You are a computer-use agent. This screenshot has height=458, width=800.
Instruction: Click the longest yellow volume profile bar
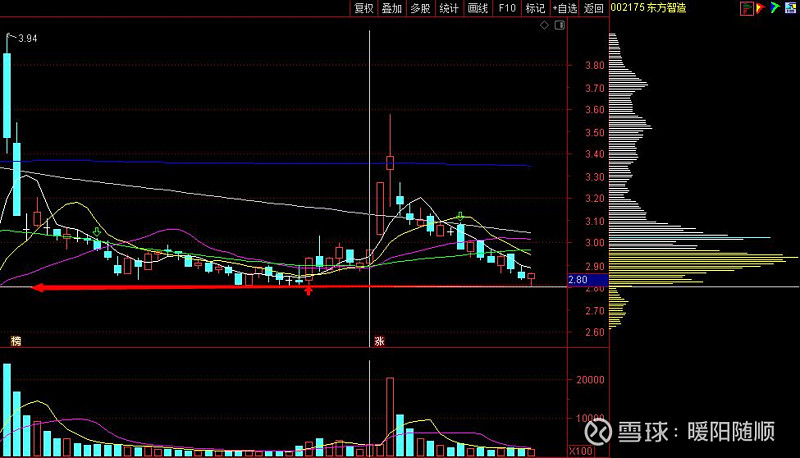(x=704, y=257)
